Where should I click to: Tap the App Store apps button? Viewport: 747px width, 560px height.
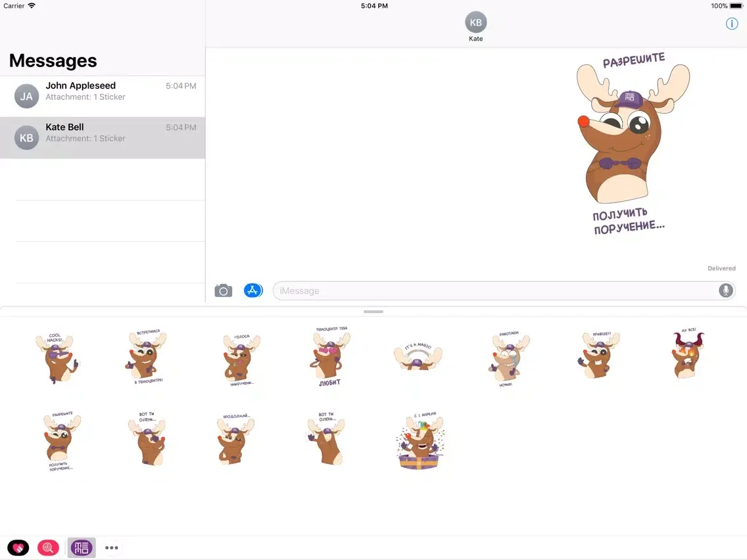tap(253, 291)
